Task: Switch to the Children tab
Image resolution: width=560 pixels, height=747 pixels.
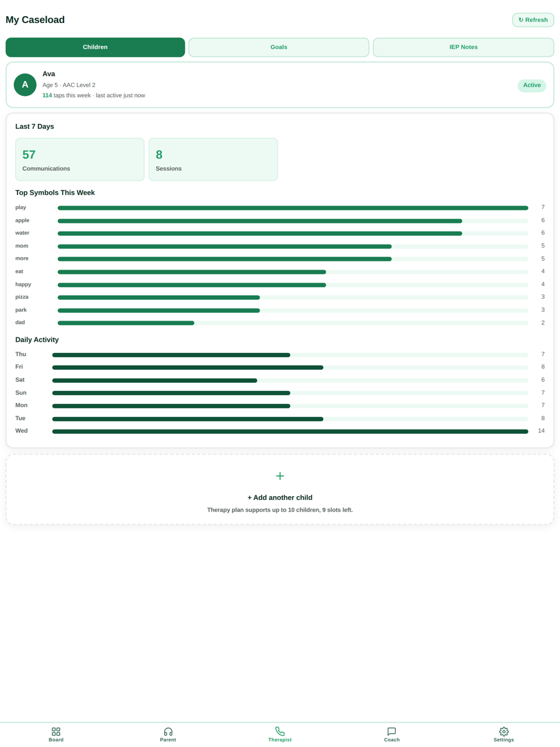Action: [x=95, y=47]
